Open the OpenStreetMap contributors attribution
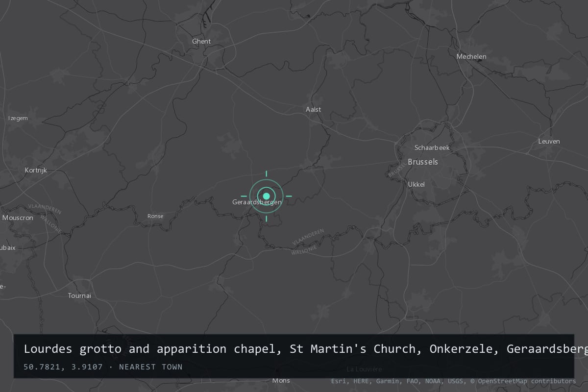This screenshot has height=392, width=588. 523,381
